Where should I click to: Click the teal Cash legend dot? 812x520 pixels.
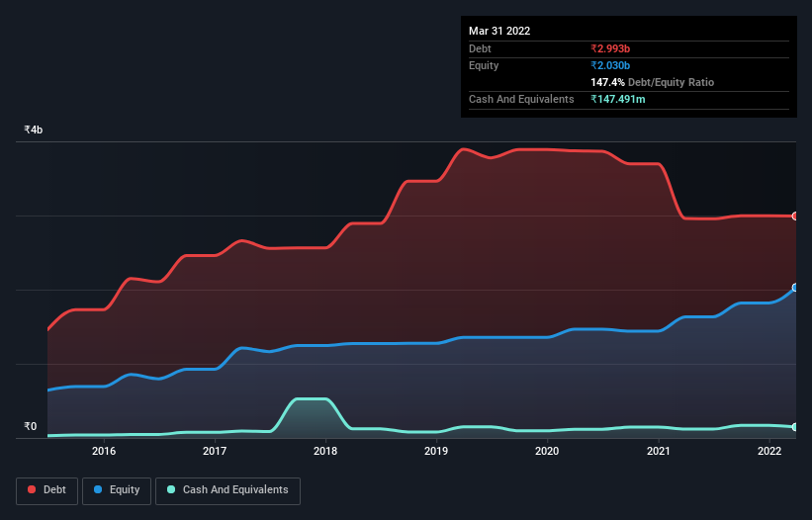click(171, 489)
